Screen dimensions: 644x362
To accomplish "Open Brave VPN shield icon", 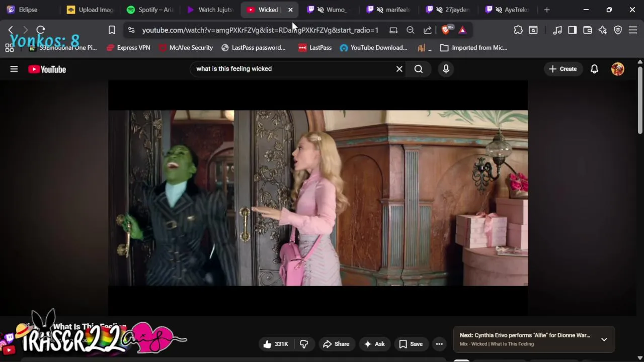I will [x=618, y=30].
